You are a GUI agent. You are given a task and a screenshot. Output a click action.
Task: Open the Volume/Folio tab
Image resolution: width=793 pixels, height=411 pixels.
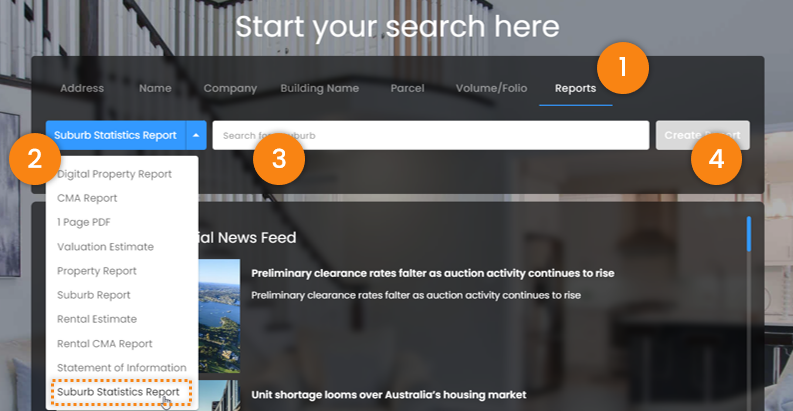491,88
